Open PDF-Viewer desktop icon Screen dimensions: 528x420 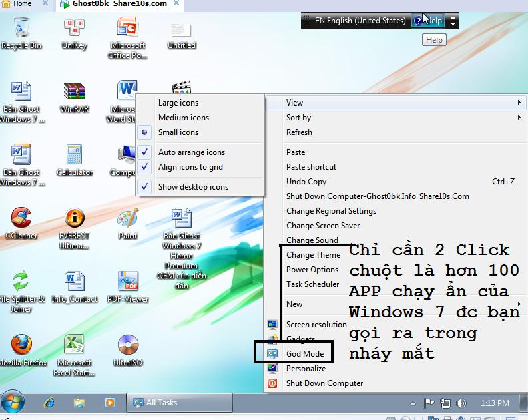tap(127, 282)
